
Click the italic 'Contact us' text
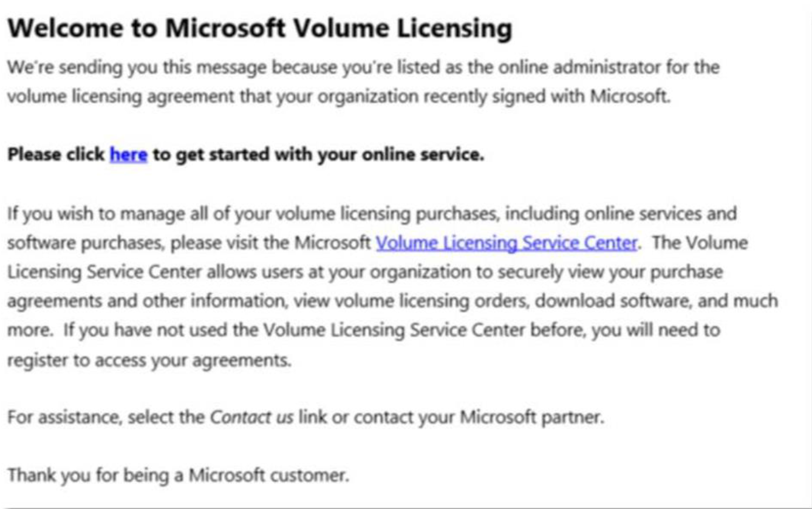click(252, 418)
